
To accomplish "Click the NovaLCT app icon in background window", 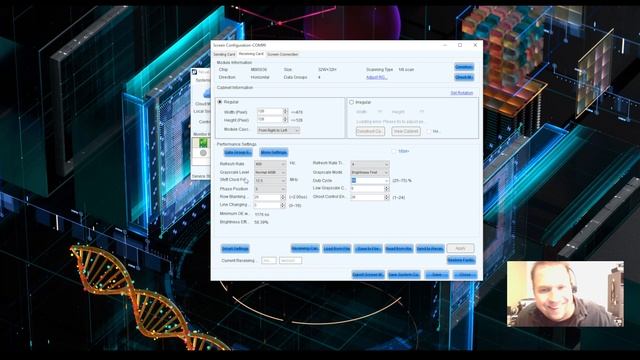I will (195, 72).
